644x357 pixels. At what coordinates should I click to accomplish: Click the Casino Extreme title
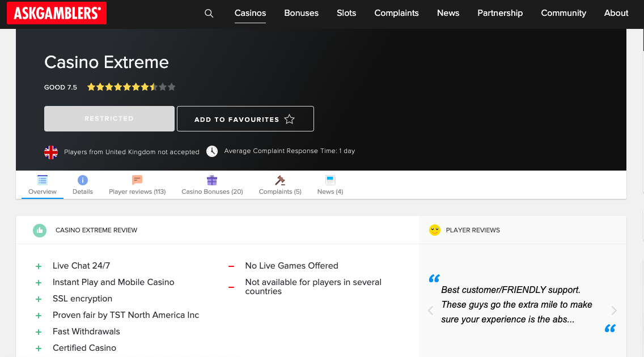tap(107, 62)
